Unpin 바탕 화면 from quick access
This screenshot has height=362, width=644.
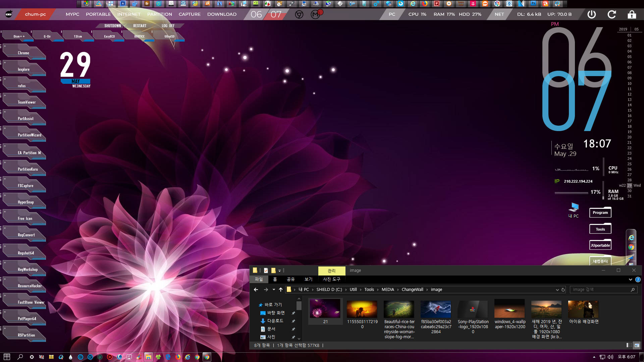pos(293,313)
